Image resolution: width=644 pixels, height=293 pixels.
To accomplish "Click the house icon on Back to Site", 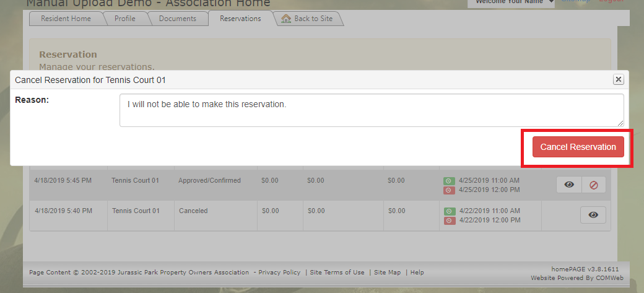I will point(286,19).
